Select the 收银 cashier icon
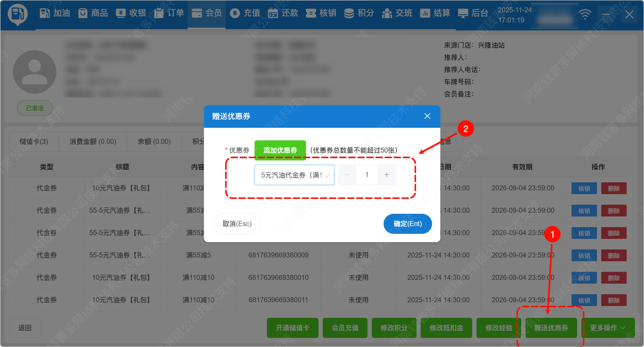 [x=121, y=13]
